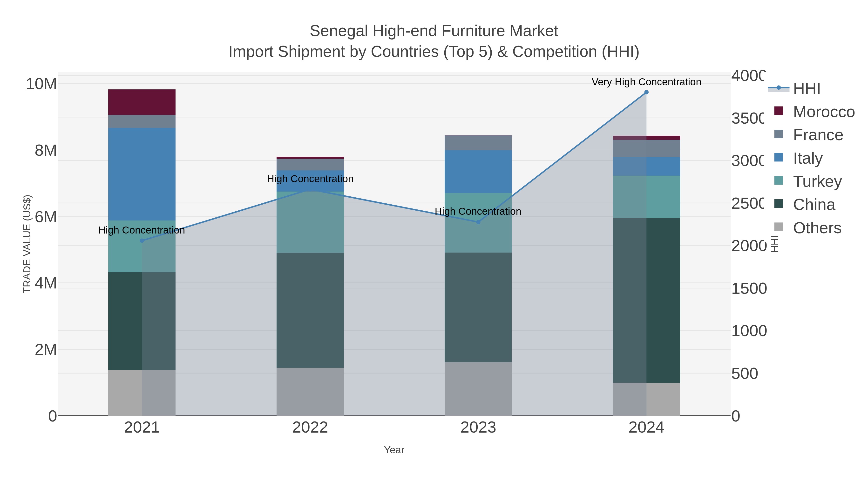This screenshot has width=868, height=488.
Task: Click the Others segment of the 2022 bar
Action: 310,392
